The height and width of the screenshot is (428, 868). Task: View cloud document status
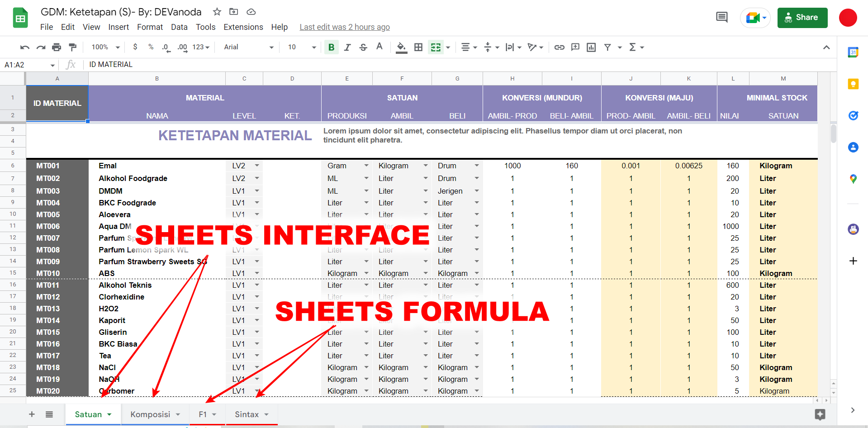click(251, 12)
